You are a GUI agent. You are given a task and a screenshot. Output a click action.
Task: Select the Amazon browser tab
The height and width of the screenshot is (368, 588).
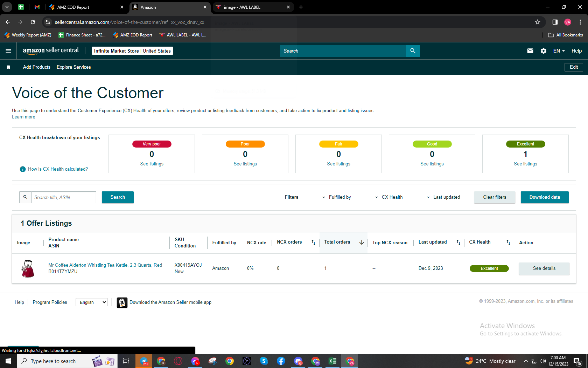(170, 7)
